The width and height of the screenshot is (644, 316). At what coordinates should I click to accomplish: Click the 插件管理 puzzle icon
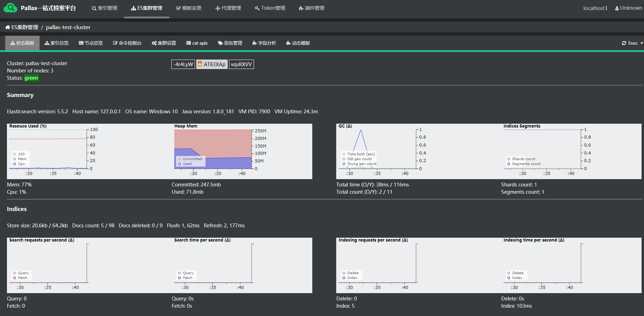pos(301,8)
